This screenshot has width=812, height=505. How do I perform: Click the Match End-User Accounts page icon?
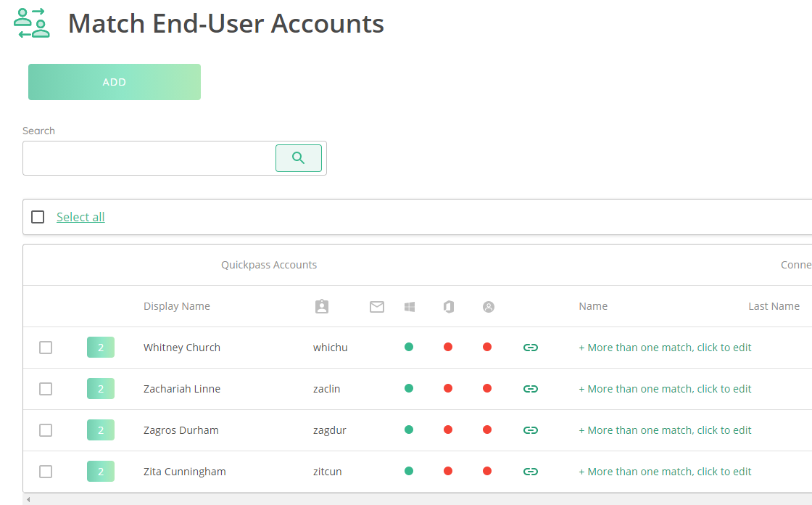[32, 23]
